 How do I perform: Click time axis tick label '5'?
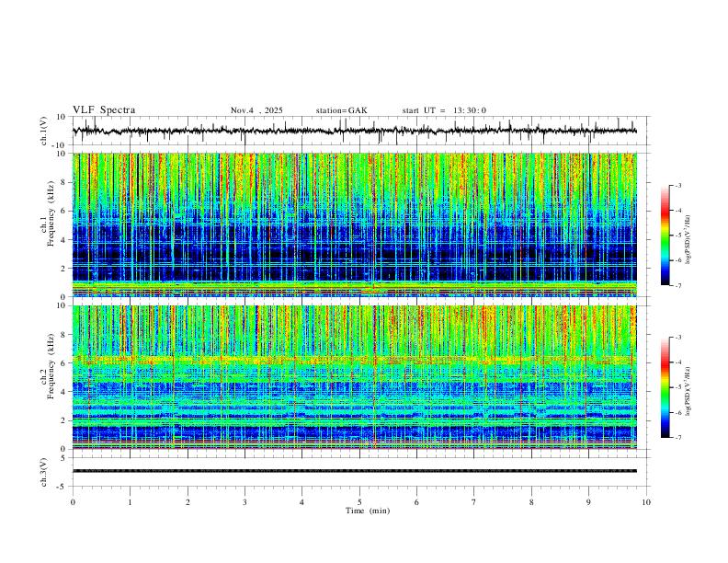click(359, 502)
